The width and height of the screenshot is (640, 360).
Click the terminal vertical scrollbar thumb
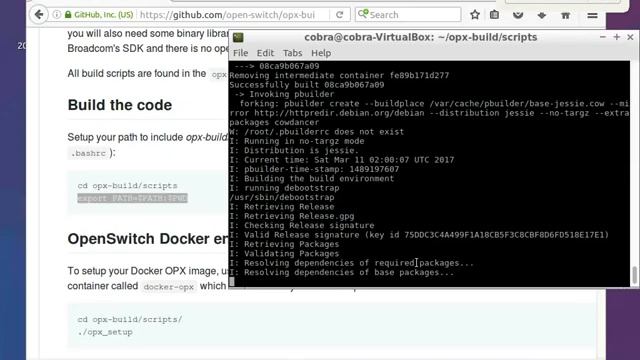coord(635,275)
